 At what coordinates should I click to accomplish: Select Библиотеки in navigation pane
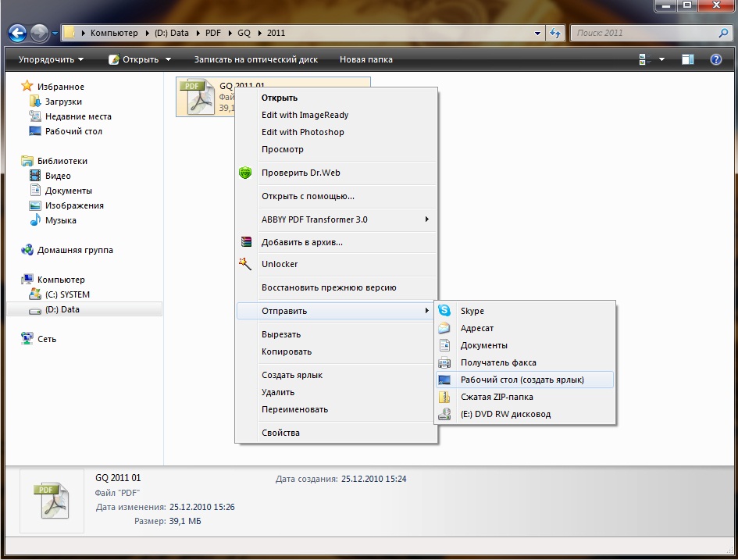pyautogui.click(x=62, y=161)
